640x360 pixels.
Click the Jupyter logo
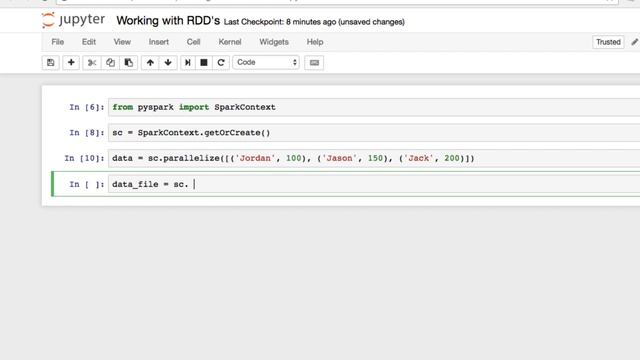coord(73,20)
